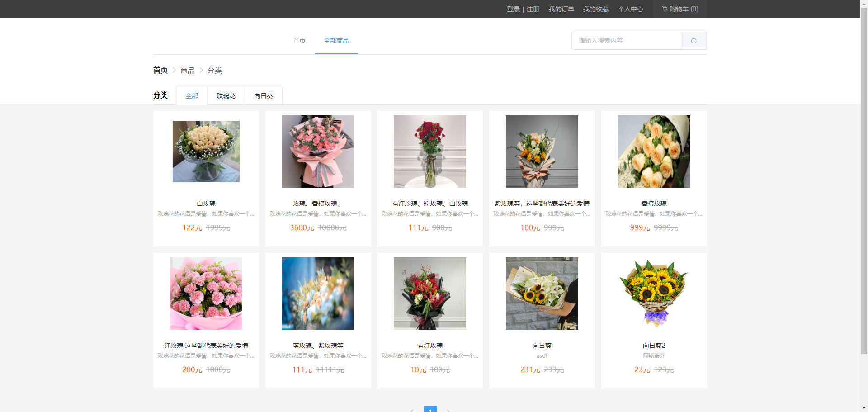Click 商品 in the breadcrumb

click(x=188, y=70)
